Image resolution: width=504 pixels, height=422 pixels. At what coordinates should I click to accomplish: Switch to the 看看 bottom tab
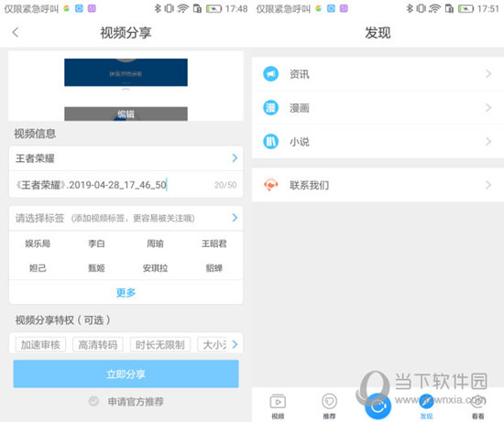[x=478, y=406]
